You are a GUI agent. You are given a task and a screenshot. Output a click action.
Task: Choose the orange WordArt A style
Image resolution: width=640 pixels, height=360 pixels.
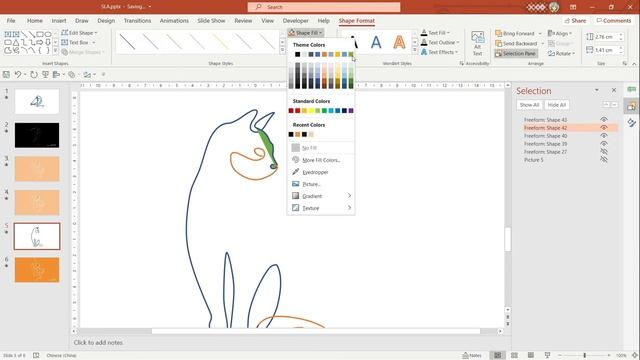coord(399,42)
